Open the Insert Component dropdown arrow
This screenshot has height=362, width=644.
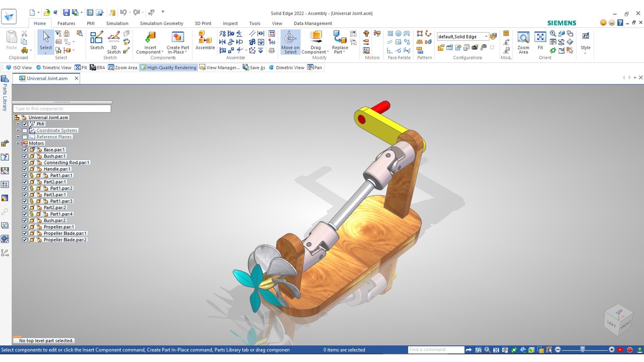click(163, 52)
